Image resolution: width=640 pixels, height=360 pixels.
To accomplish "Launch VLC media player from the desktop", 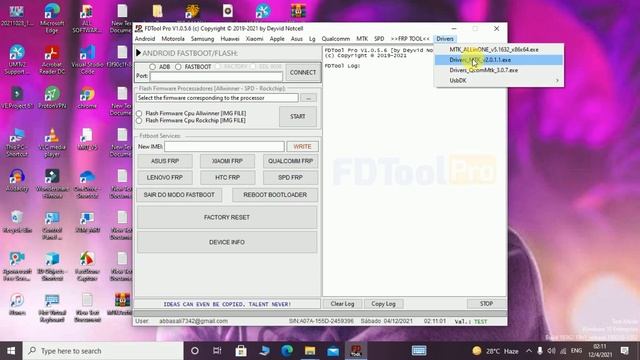I will 52,143.
